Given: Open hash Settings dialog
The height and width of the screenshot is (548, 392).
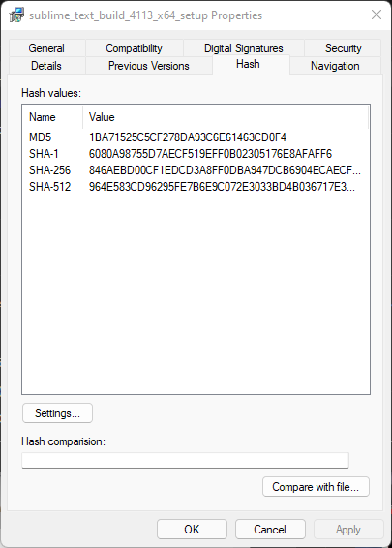Looking at the screenshot, I should pyautogui.click(x=58, y=413).
